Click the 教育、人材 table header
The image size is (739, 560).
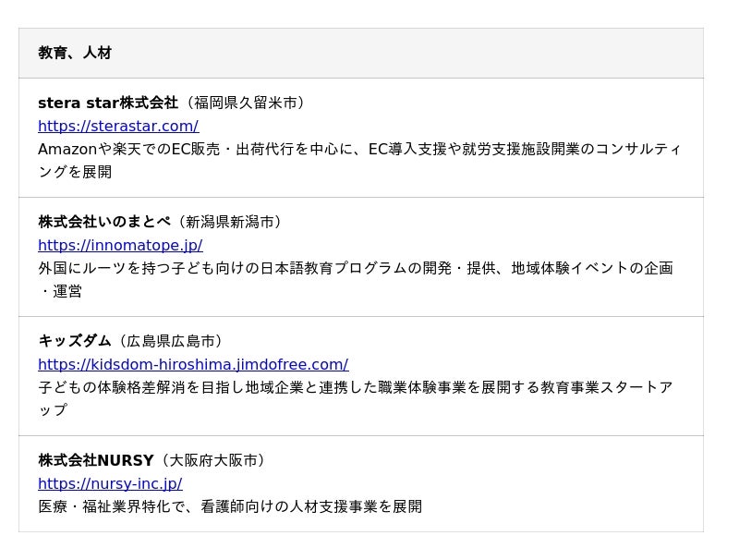[75, 53]
